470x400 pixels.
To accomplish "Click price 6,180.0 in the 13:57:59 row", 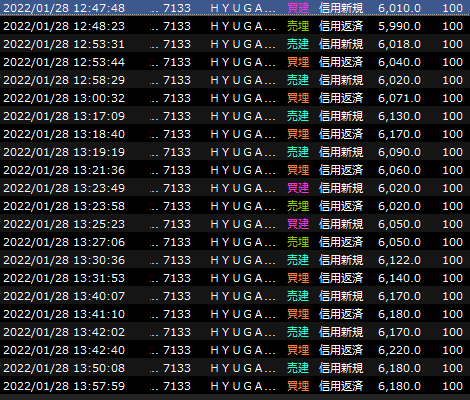I will (x=399, y=386).
